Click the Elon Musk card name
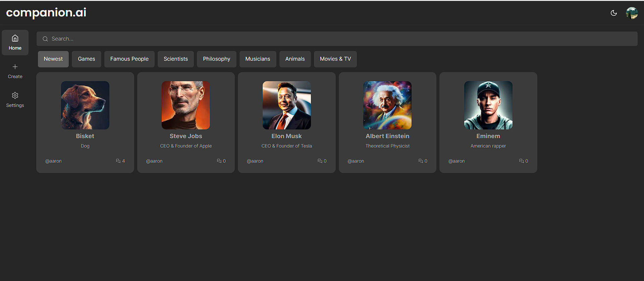The width and height of the screenshot is (644, 281). click(x=286, y=136)
